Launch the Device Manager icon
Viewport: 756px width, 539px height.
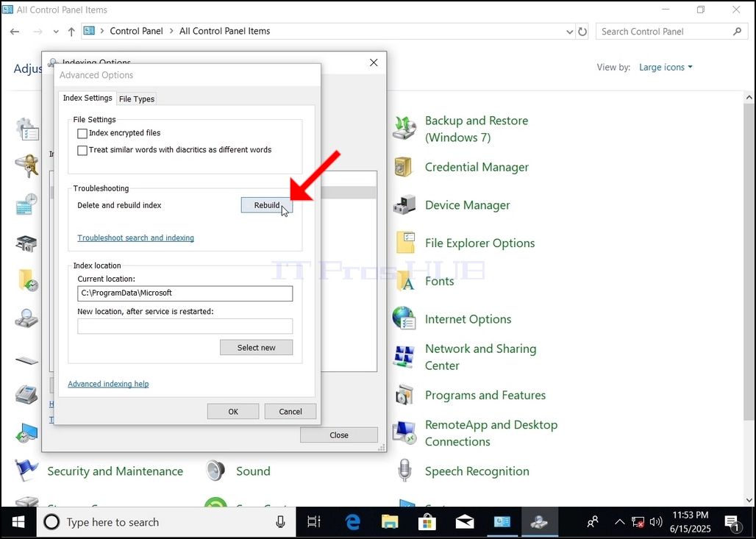coord(404,205)
